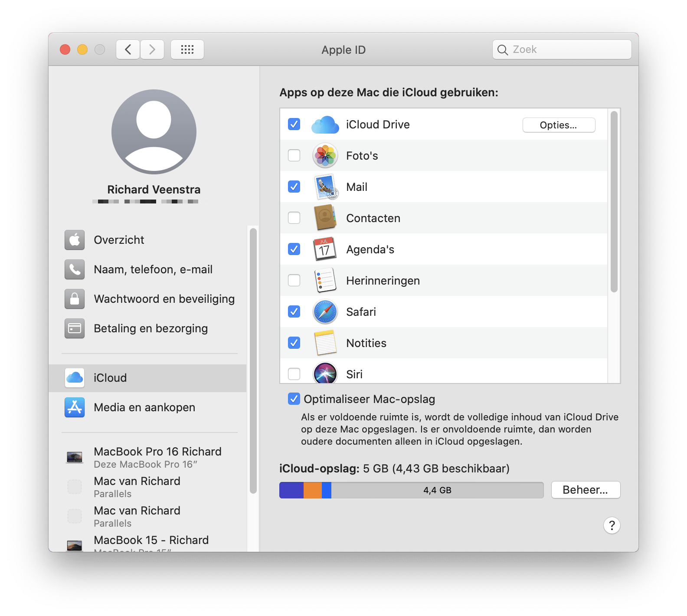687x616 pixels.
Task: Click the phone icon for Naam, telefoon, e-mail
Action: click(x=75, y=269)
